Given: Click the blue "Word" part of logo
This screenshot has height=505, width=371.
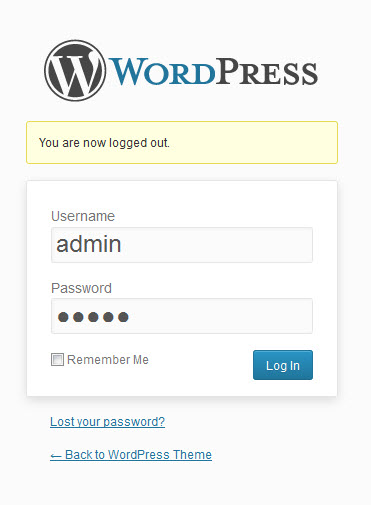Looking at the screenshot, I should 162,71.
